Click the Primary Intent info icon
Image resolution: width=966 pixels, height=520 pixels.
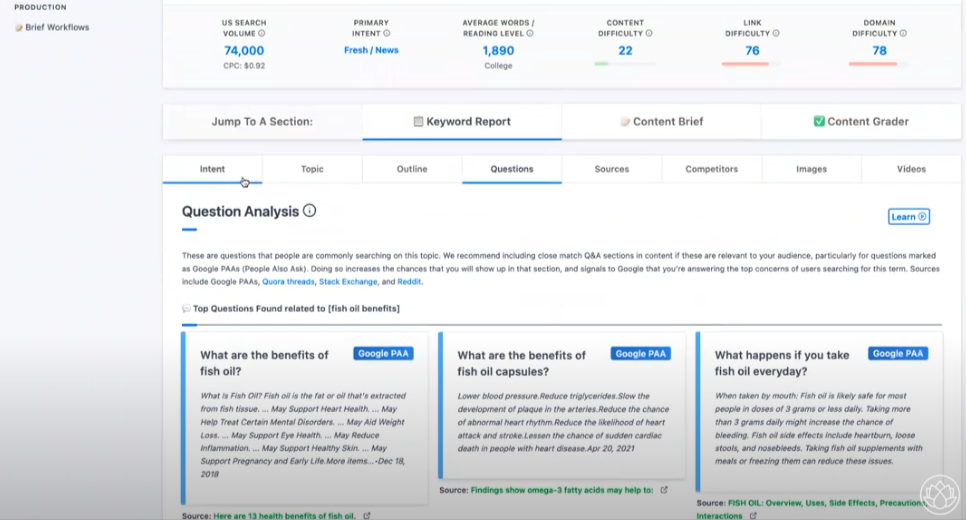point(387,33)
